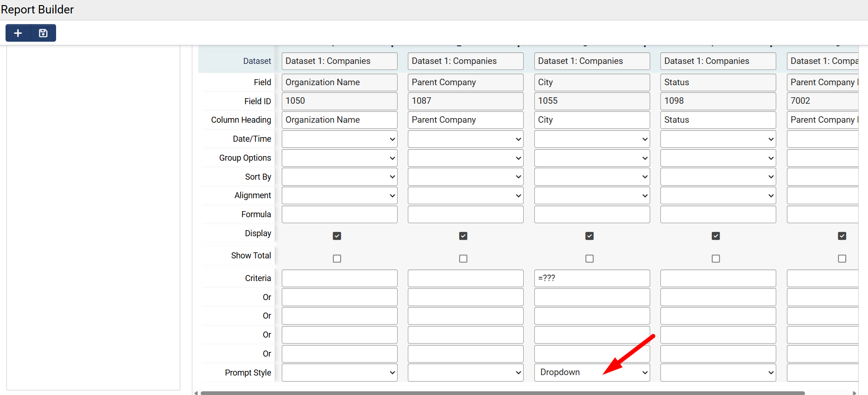The height and width of the screenshot is (395, 868).
Task: Toggle Display checkbox in City column
Action: point(589,236)
